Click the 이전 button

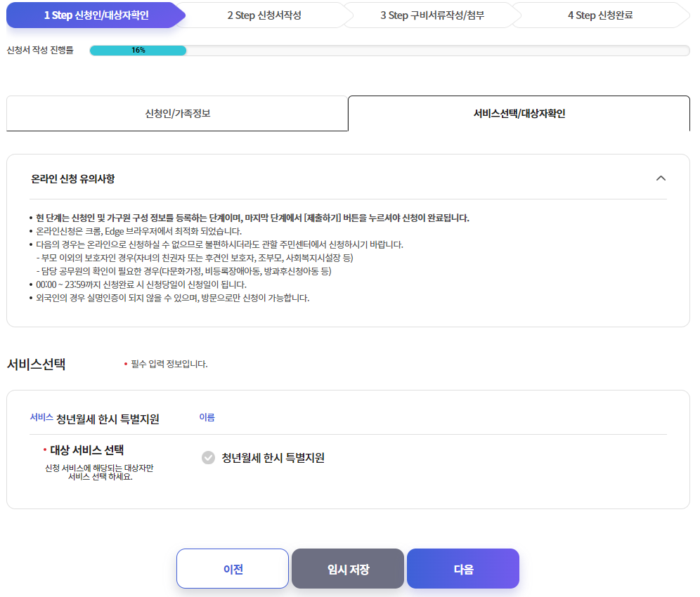click(233, 568)
